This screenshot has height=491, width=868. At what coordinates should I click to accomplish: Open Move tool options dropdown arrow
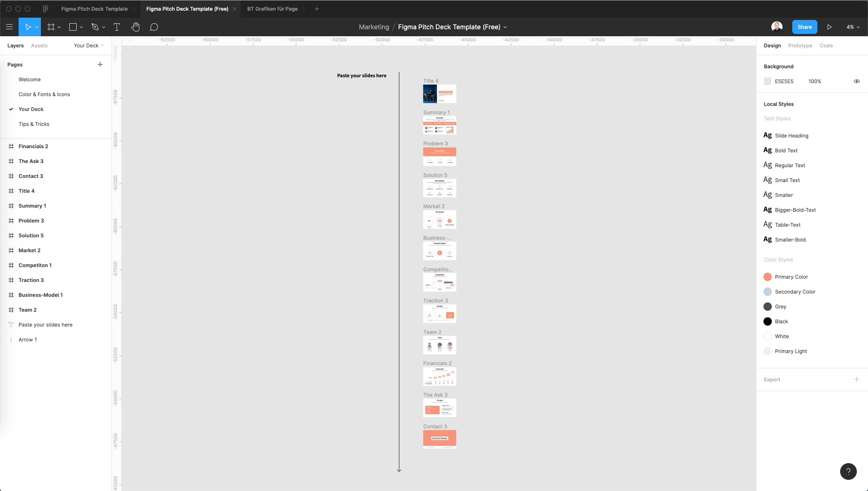click(x=37, y=27)
